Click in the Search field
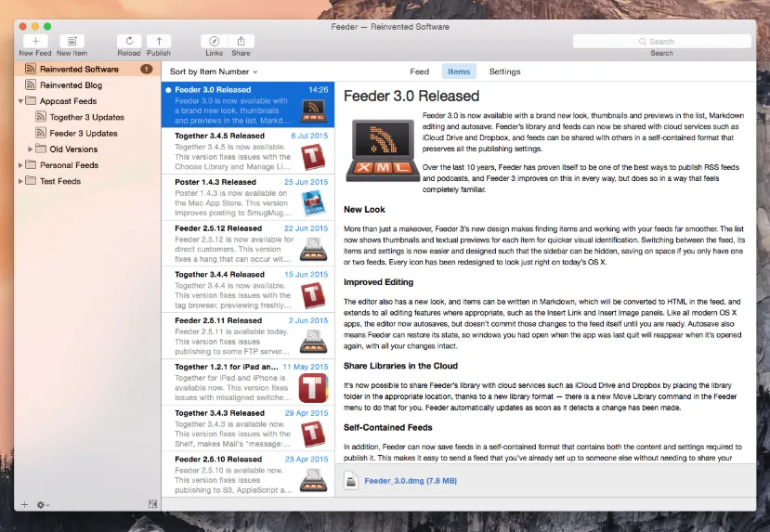 [661, 42]
